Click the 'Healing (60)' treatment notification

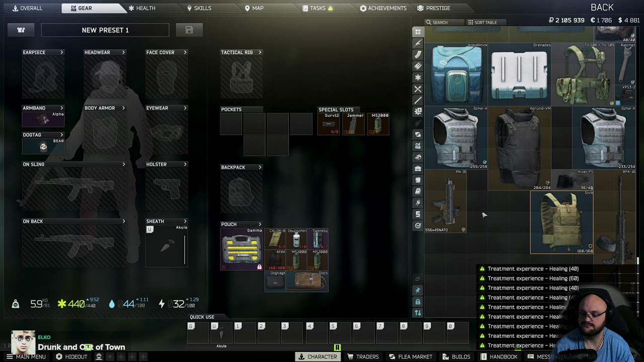(533, 278)
